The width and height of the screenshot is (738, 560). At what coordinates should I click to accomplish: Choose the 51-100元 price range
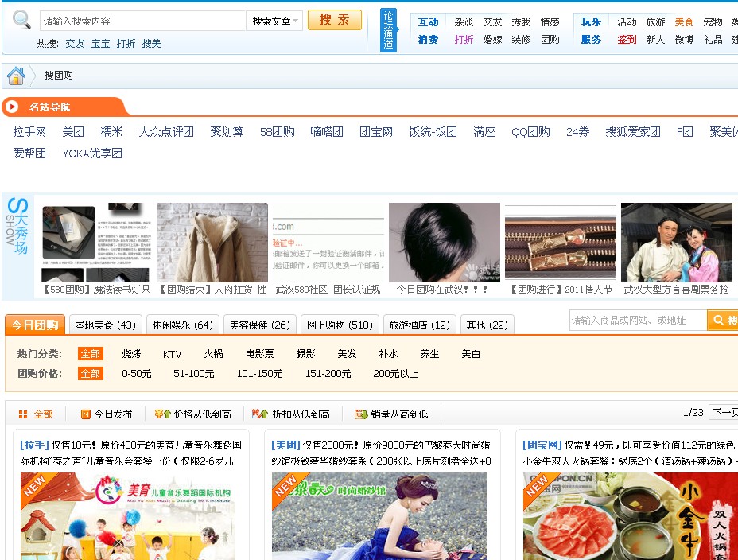(194, 374)
